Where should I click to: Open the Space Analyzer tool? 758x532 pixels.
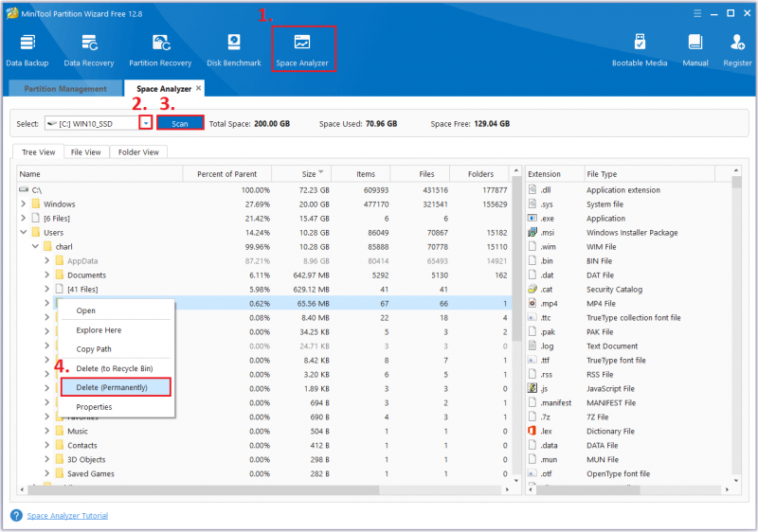302,50
